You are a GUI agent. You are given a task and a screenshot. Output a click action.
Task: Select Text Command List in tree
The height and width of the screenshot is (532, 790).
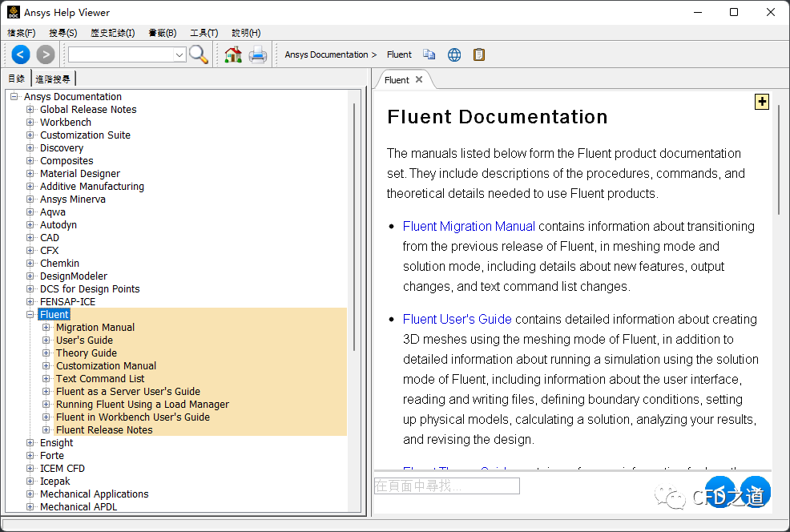click(100, 379)
